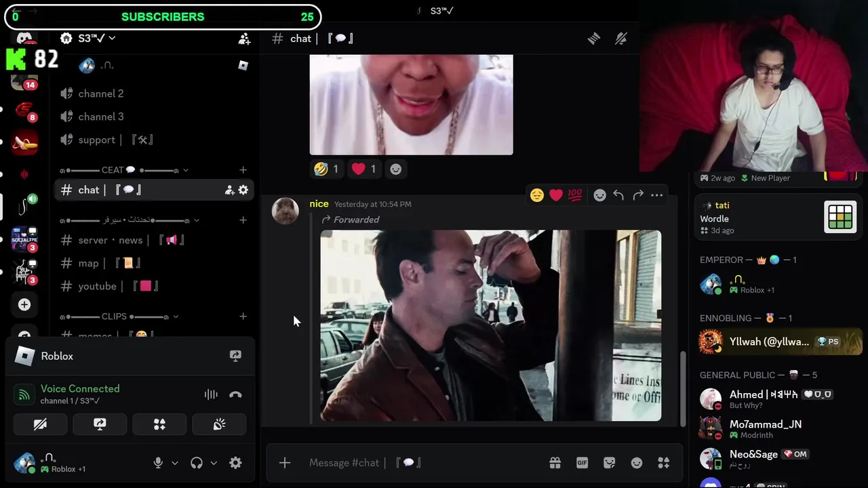Open the emoji picker in message bar

(637, 463)
